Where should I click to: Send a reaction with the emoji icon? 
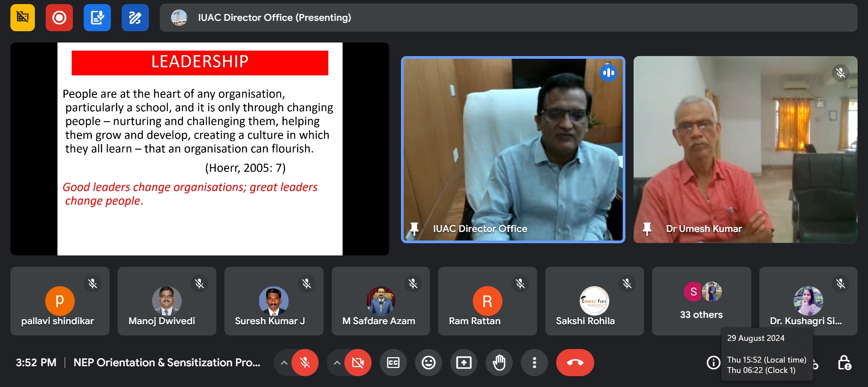pos(428,363)
